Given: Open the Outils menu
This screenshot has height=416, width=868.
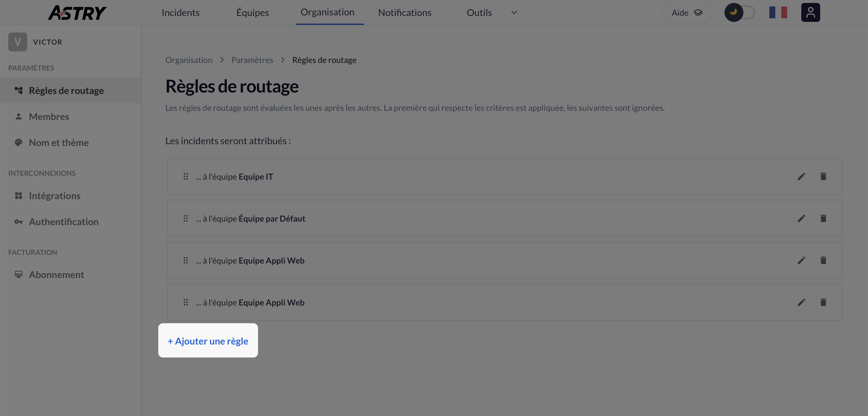Looking at the screenshot, I should click(479, 13).
